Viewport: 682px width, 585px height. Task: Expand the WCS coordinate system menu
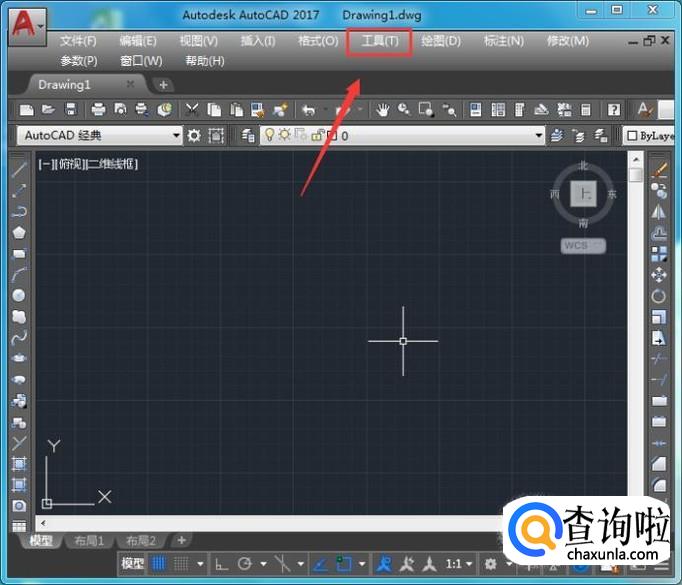pos(583,246)
